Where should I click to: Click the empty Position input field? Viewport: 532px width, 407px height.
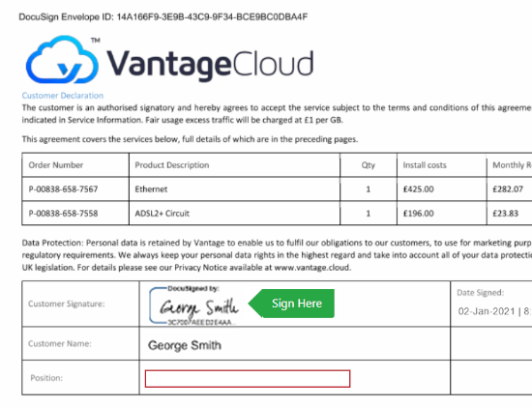(x=248, y=379)
